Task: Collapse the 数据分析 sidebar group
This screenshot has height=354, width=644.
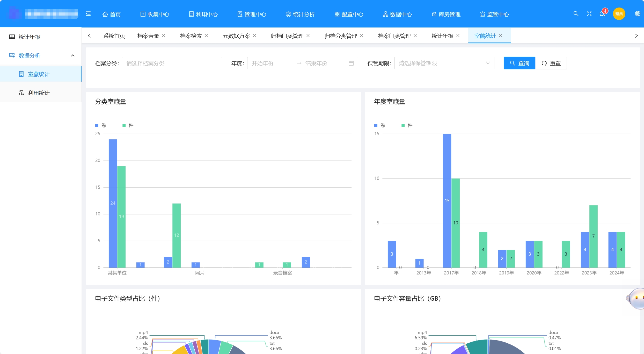Action: click(41, 55)
